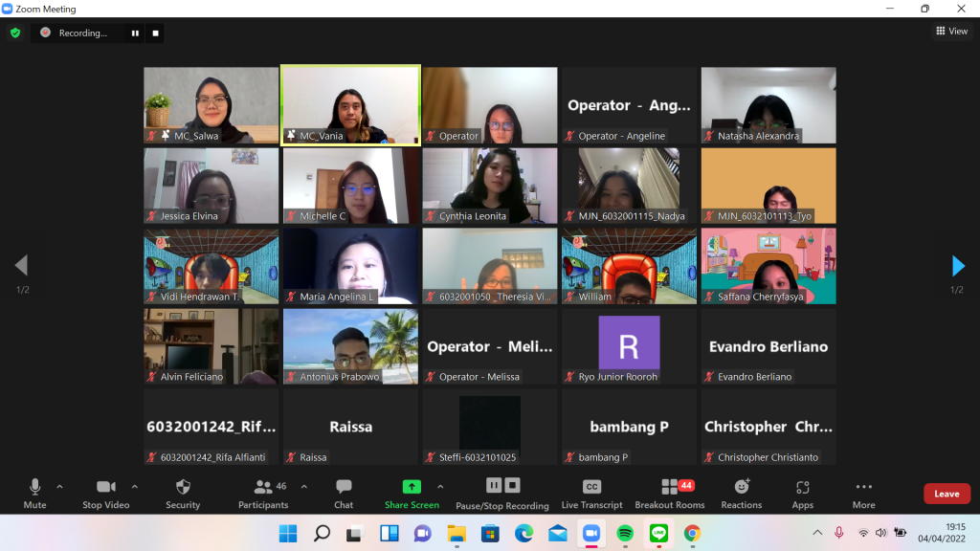The image size is (980, 551).
Task: Open the View layout menu
Action: tap(952, 32)
